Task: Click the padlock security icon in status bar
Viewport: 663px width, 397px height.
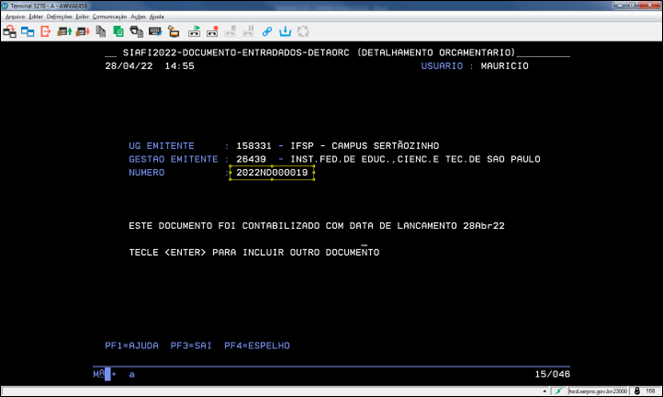Action: [637, 391]
